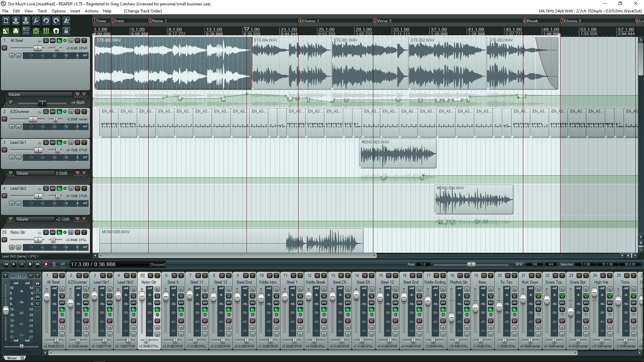The width and height of the screenshot is (644, 362).
Task: Click the playback Rate slider handle
Action: 471,264
